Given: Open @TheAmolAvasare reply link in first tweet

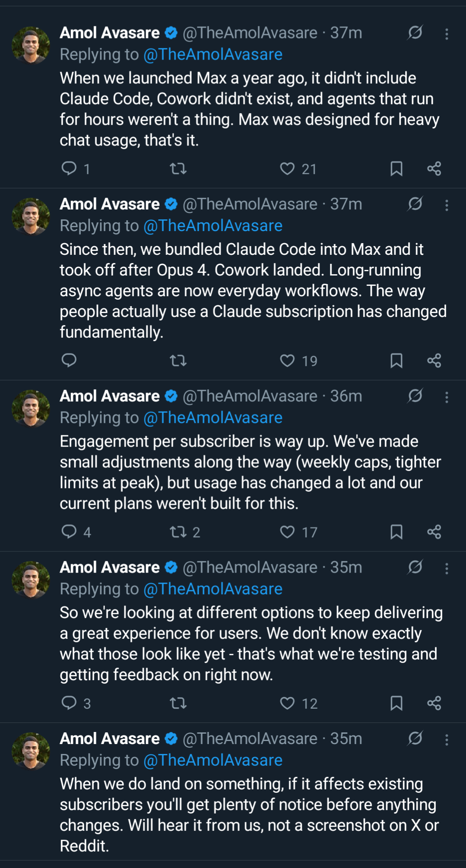Looking at the screenshot, I should 212,54.
